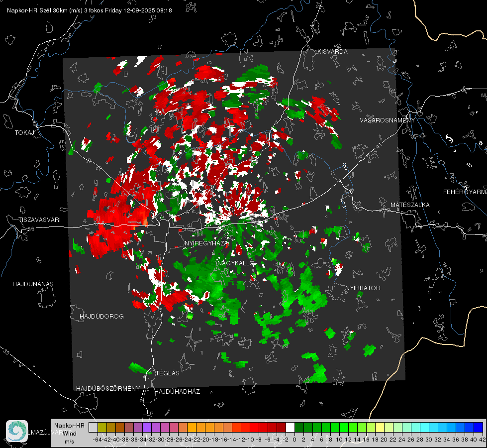Pick the dark green swatch between 0 and 2
The image size is (487, 448).
[299, 427]
